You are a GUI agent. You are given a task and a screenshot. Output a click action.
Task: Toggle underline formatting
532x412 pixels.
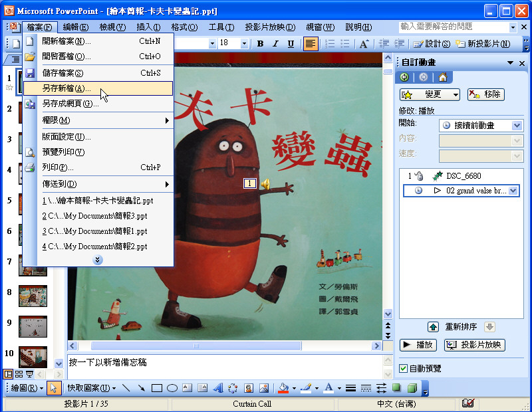point(291,44)
